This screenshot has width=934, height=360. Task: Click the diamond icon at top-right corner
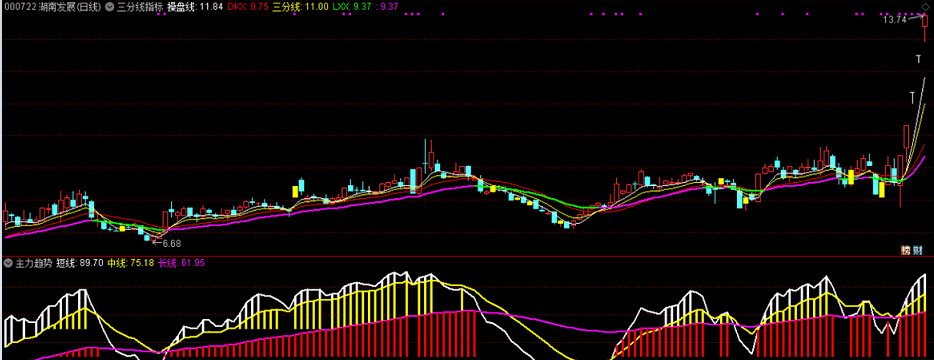coord(926,7)
